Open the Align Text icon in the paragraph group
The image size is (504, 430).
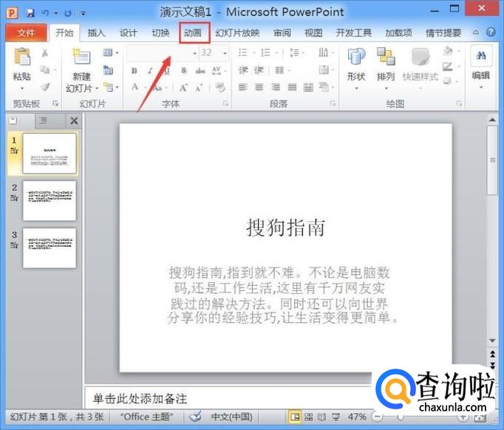point(324,69)
